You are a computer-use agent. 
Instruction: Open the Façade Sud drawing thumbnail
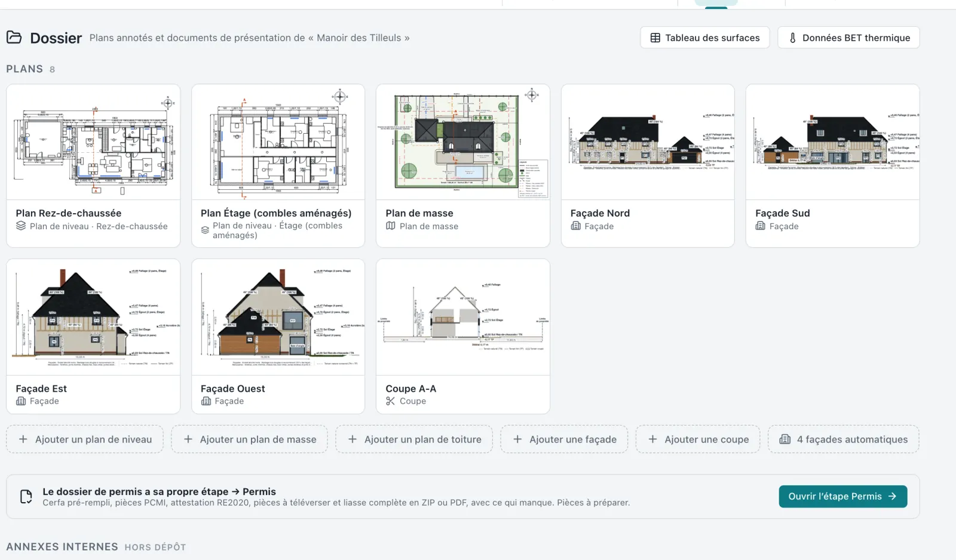(x=833, y=142)
